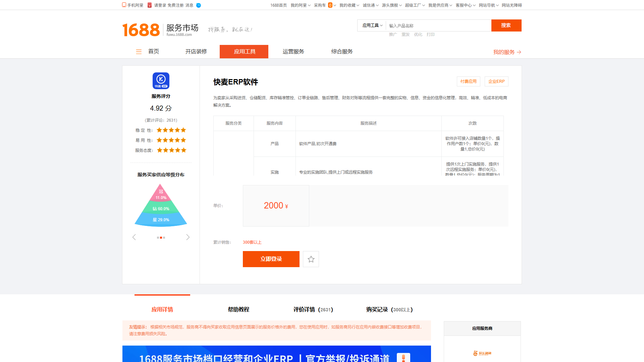Click the 我的服务 arrow icon
644x362 pixels.
pyautogui.click(x=519, y=52)
